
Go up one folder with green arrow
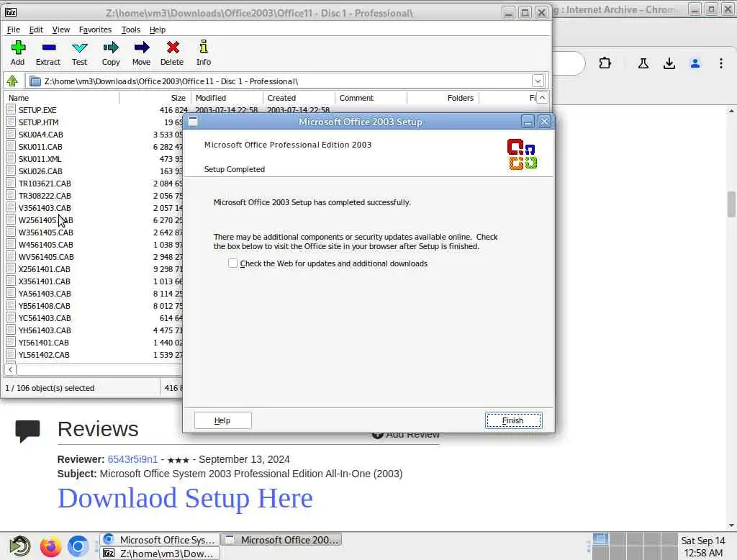[x=12, y=81]
